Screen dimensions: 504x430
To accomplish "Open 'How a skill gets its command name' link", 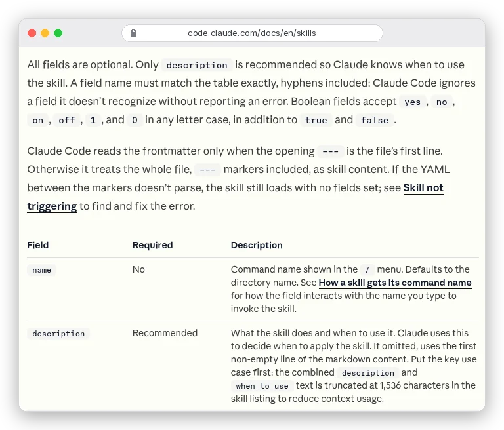I will [x=395, y=283].
